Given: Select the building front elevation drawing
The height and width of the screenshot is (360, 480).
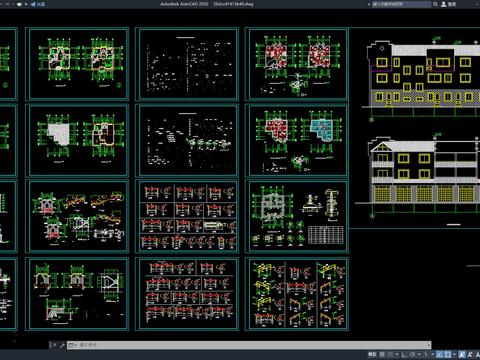Looking at the screenshot, I should pyautogui.click(x=422, y=78).
